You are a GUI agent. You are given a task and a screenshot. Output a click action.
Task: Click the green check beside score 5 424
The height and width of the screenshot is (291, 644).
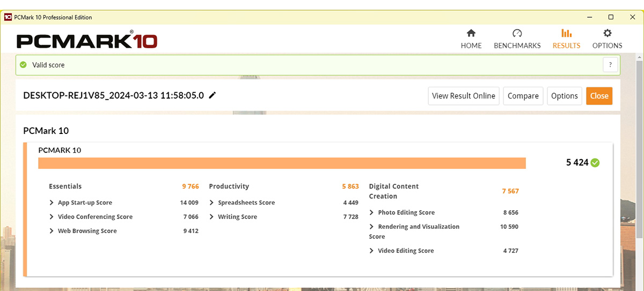pyautogui.click(x=595, y=162)
